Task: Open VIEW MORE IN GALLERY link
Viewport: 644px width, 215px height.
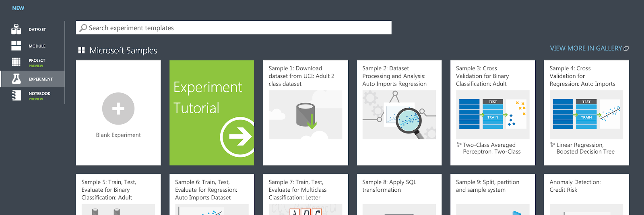Action: [x=586, y=48]
